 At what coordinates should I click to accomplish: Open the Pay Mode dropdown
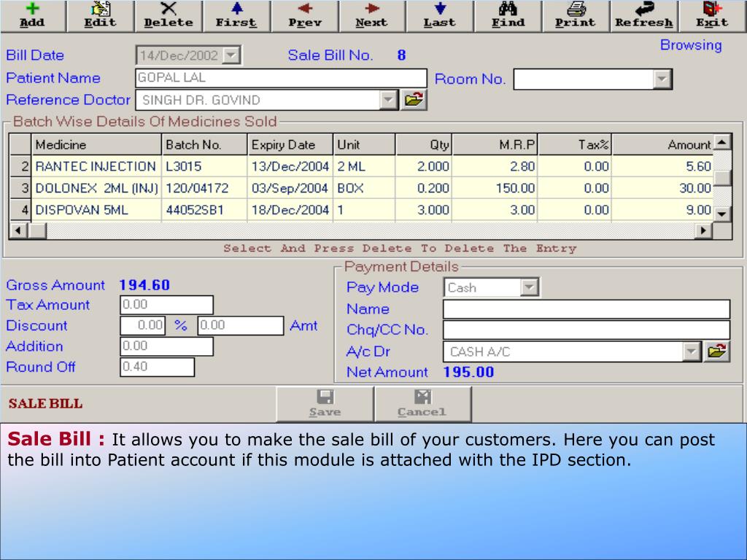530,287
